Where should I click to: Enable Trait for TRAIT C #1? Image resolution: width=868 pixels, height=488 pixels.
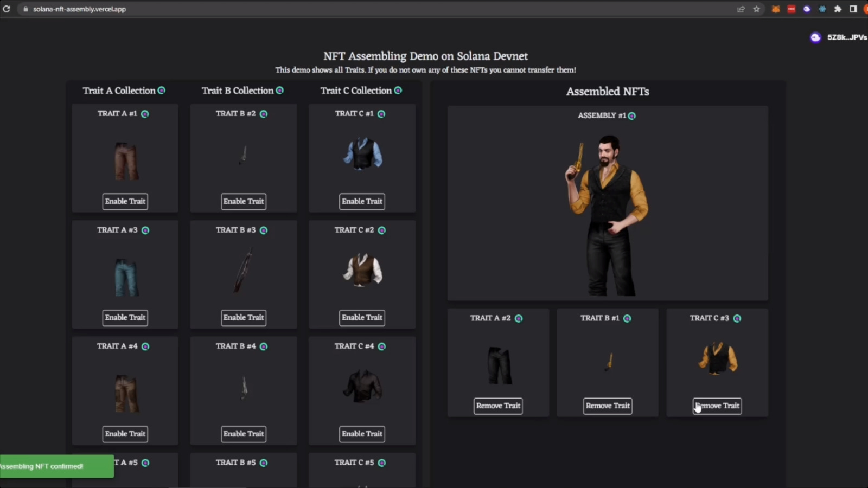click(x=362, y=201)
